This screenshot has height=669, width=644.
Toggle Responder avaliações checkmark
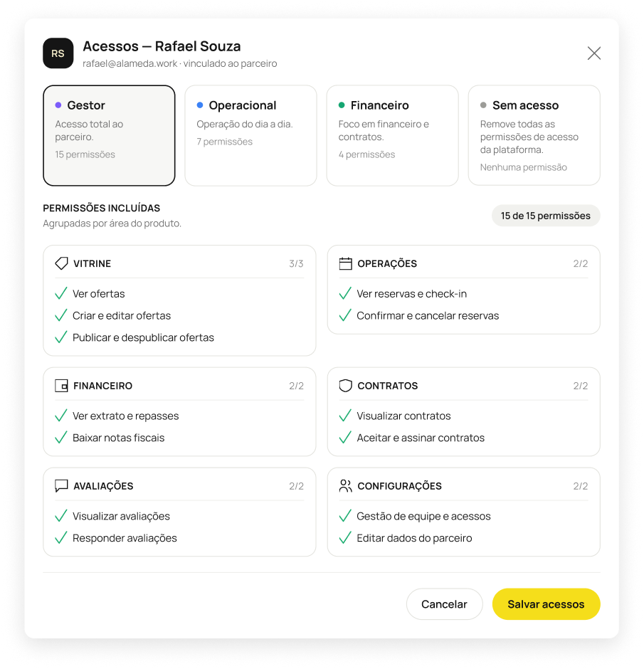coord(61,537)
